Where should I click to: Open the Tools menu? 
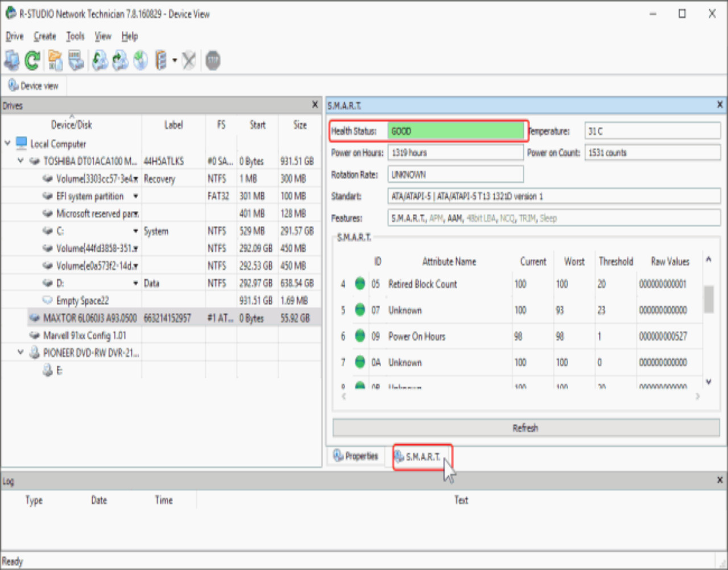[x=75, y=36]
